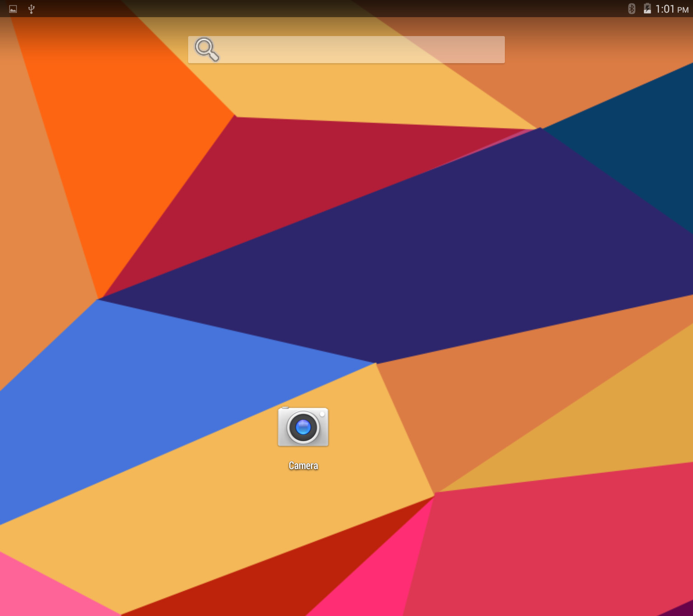Tap the battery charging icon
The width and height of the screenshot is (693, 616).
[x=647, y=9]
